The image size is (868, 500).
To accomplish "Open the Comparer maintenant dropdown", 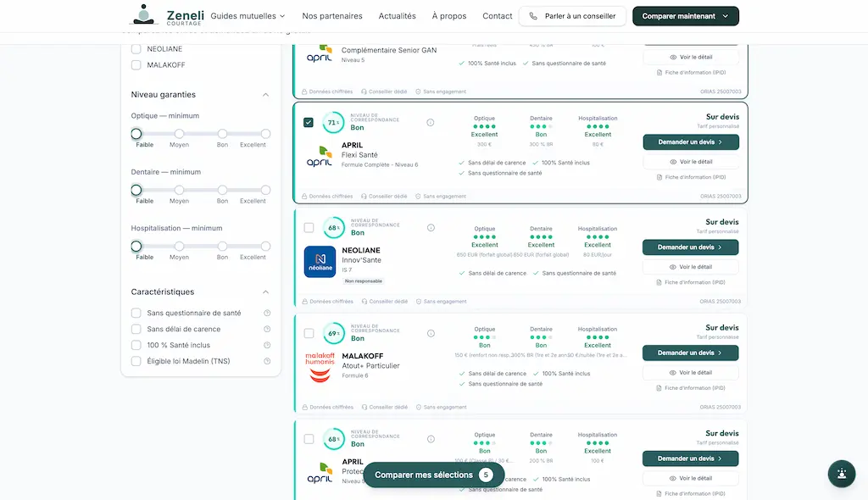I will [x=685, y=16].
